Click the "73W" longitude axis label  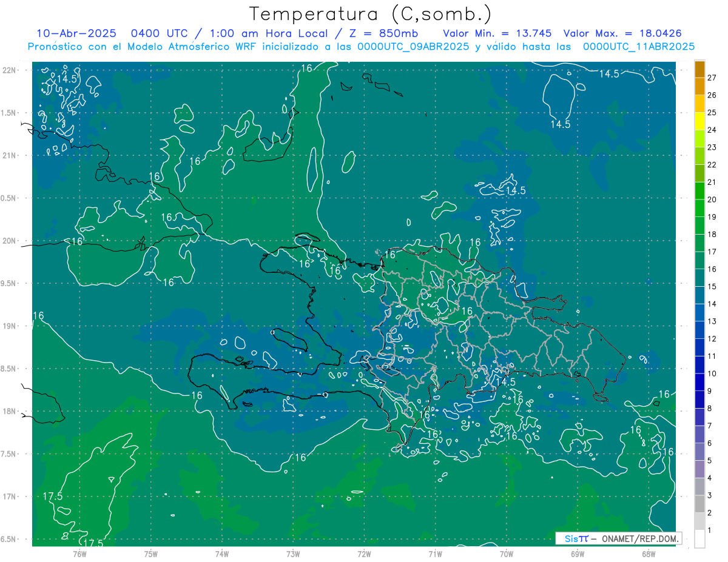click(293, 554)
